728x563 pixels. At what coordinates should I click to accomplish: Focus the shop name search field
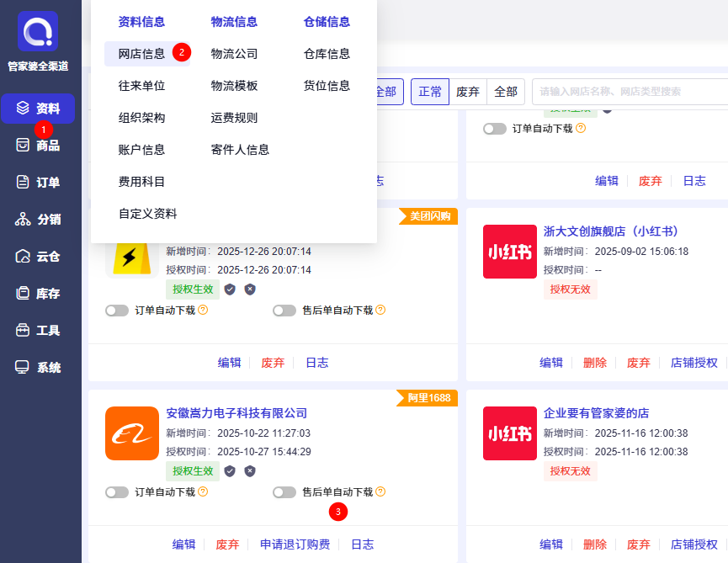click(x=630, y=92)
